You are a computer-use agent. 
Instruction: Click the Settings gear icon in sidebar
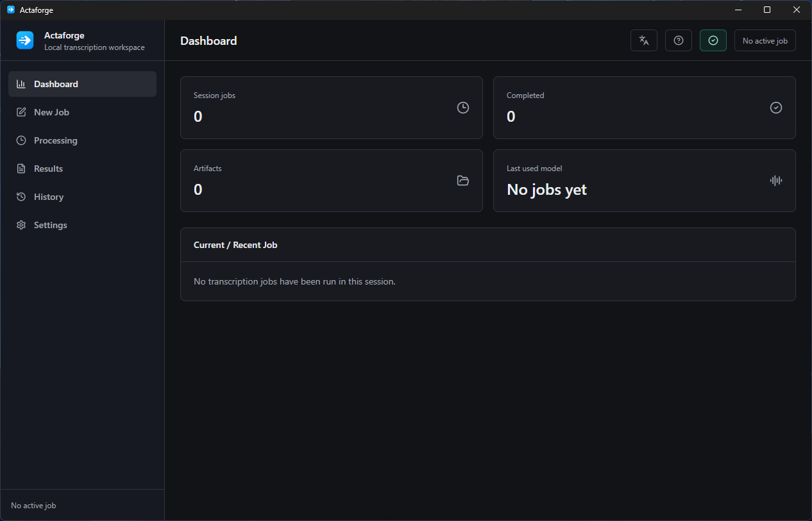point(21,225)
